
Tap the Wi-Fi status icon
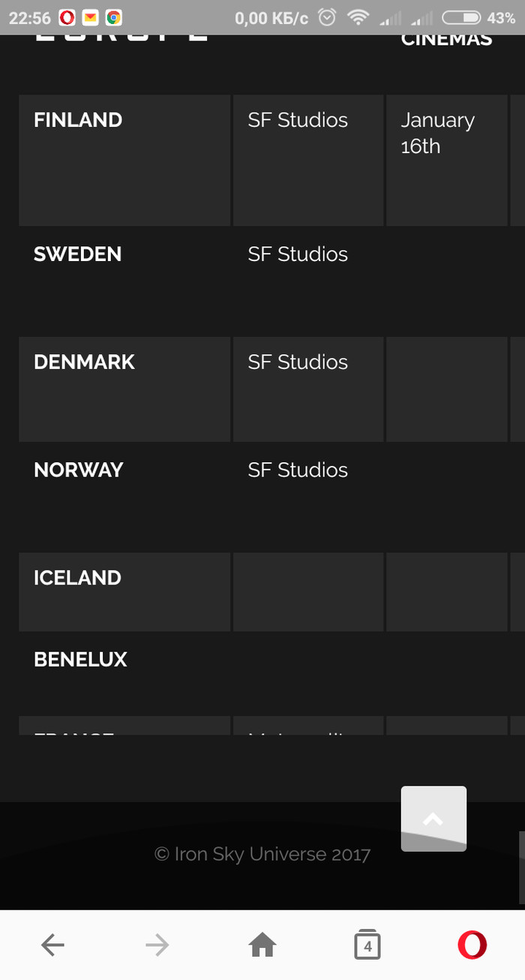359,17
